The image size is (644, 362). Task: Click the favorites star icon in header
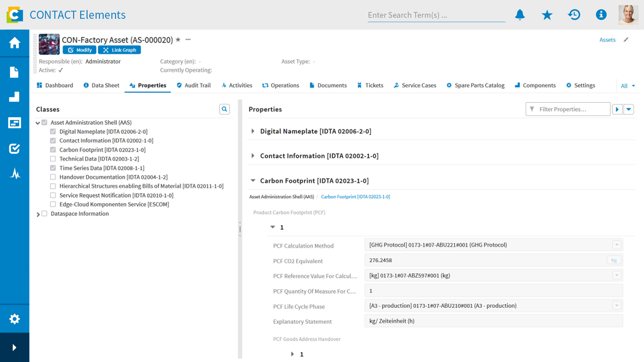point(547,15)
